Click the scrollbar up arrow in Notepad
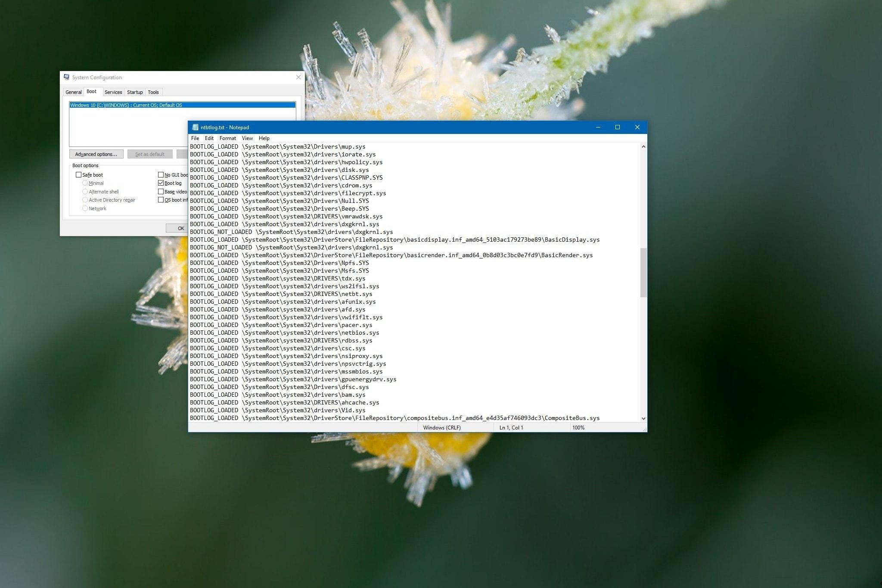The width and height of the screenshot is (882, 588). 643,147
